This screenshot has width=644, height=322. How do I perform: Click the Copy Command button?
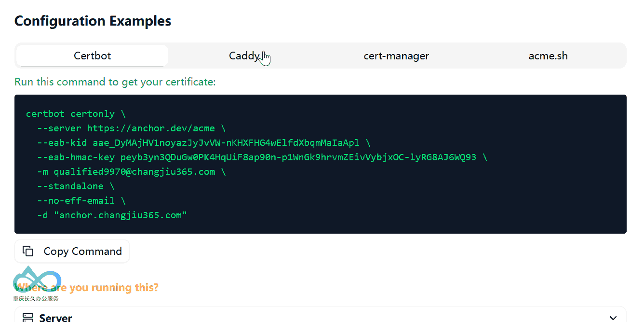click(x=72, y=251)
